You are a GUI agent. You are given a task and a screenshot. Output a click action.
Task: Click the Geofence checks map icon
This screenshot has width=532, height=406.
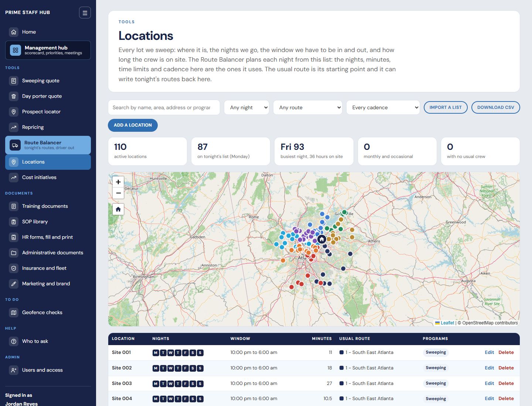[x=14, y=313]
